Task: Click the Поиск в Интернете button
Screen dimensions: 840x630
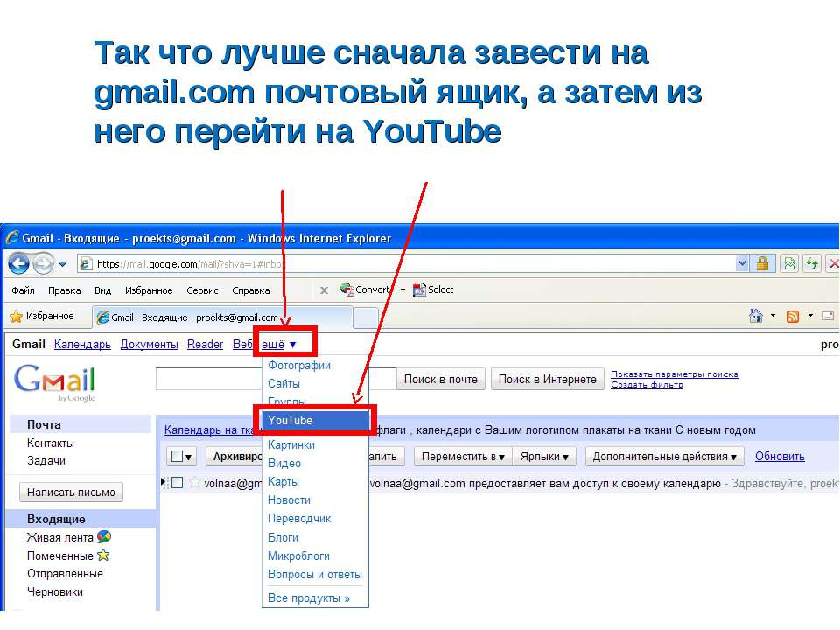Action: point(548,379)
